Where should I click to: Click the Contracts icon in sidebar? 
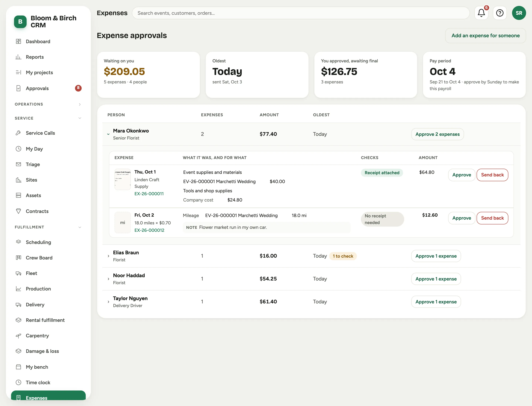pyautogui.click(x=18, y=211)
